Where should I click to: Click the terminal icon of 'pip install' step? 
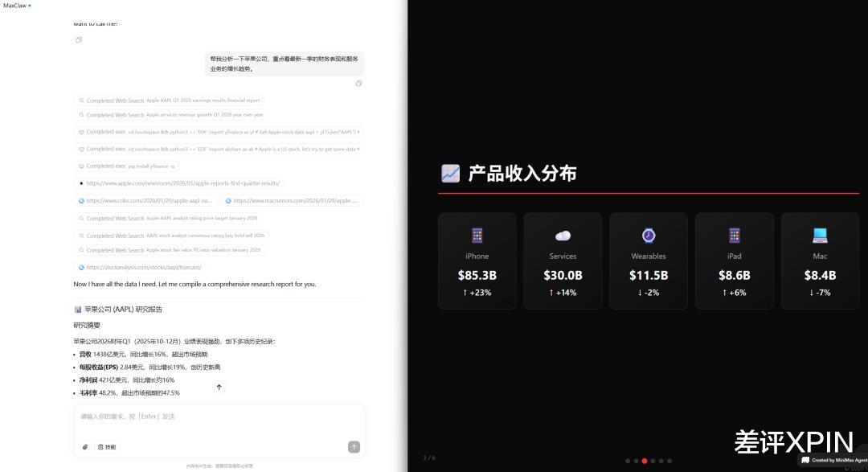[x=81, y=166]
